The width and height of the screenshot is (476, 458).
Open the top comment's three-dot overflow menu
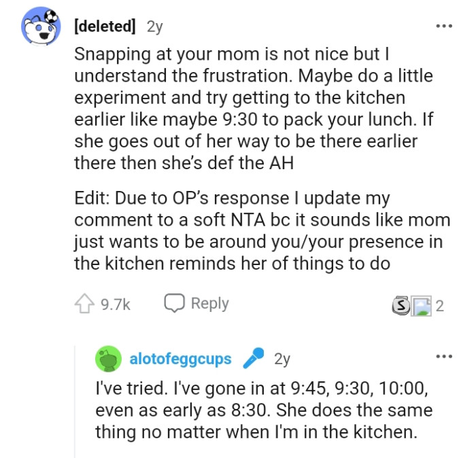(x=443, y=27)
